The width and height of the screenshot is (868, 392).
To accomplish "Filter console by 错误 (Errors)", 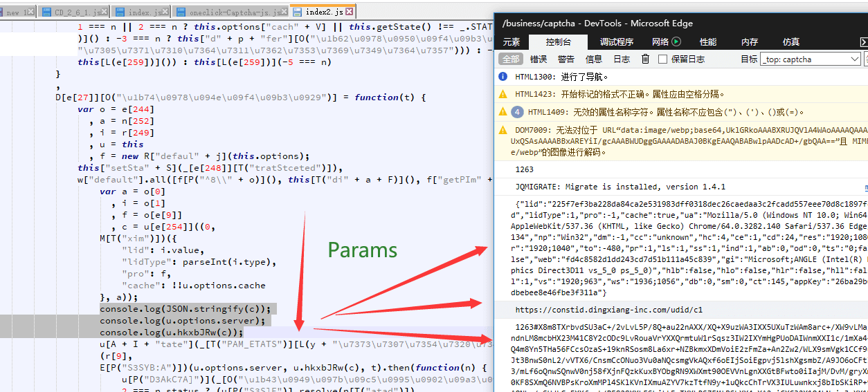I will (539, 59).
